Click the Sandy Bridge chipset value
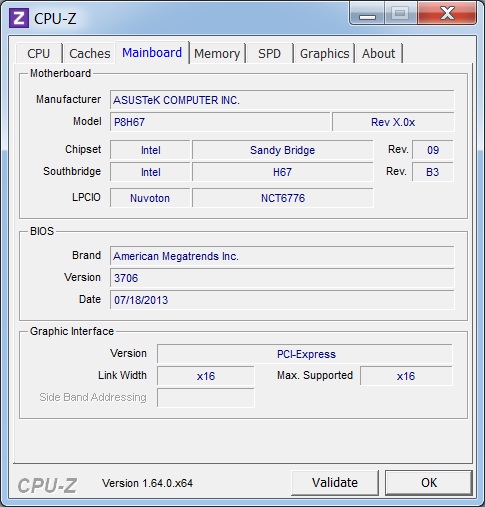The width and height of the screenshot is (485, 507). pos(282,150)
